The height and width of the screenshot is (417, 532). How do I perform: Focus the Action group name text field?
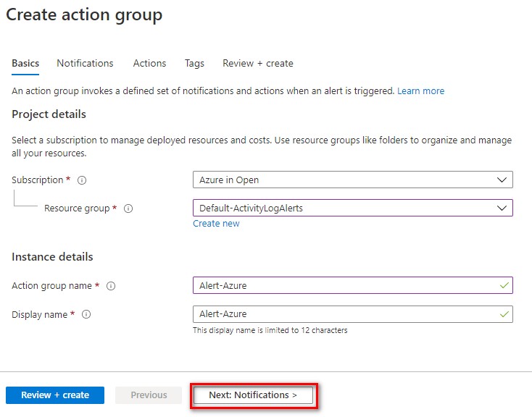pos(345,285)
